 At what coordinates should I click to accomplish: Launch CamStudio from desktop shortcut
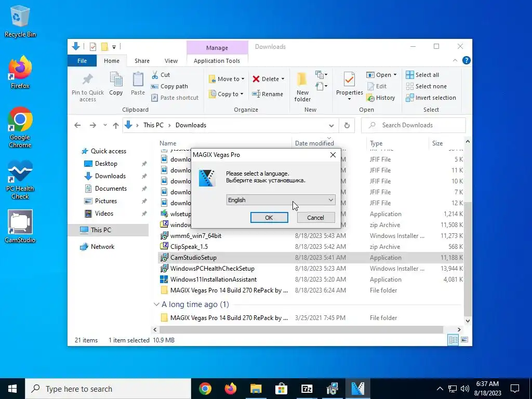pos(20,227)
